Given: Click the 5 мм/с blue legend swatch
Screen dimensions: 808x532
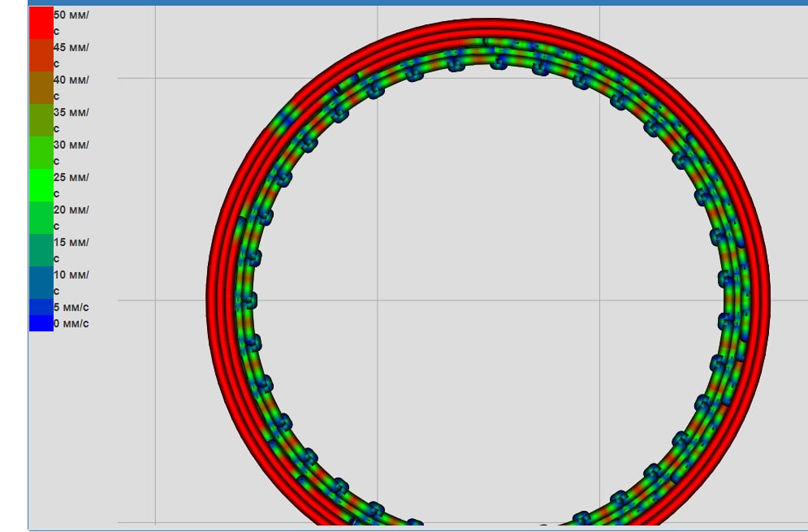Looking at the screenshot, I should click(x=41, y=307).
